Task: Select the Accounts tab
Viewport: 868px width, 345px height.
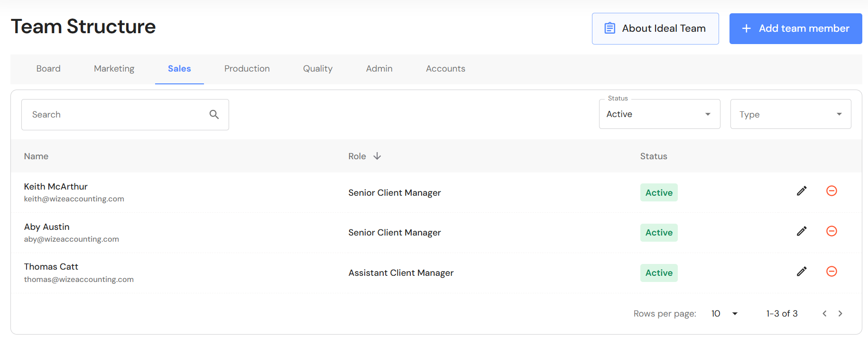Action: click(445, 69)
